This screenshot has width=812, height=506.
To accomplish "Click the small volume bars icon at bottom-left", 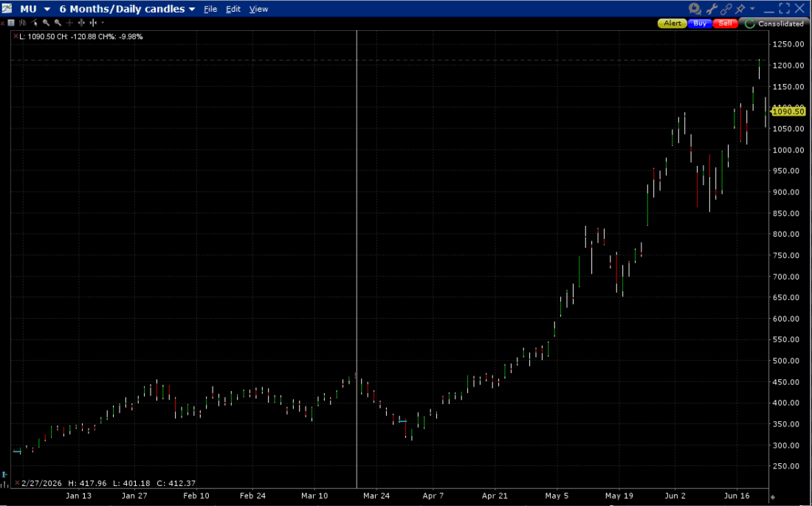I will click(4, 485).
